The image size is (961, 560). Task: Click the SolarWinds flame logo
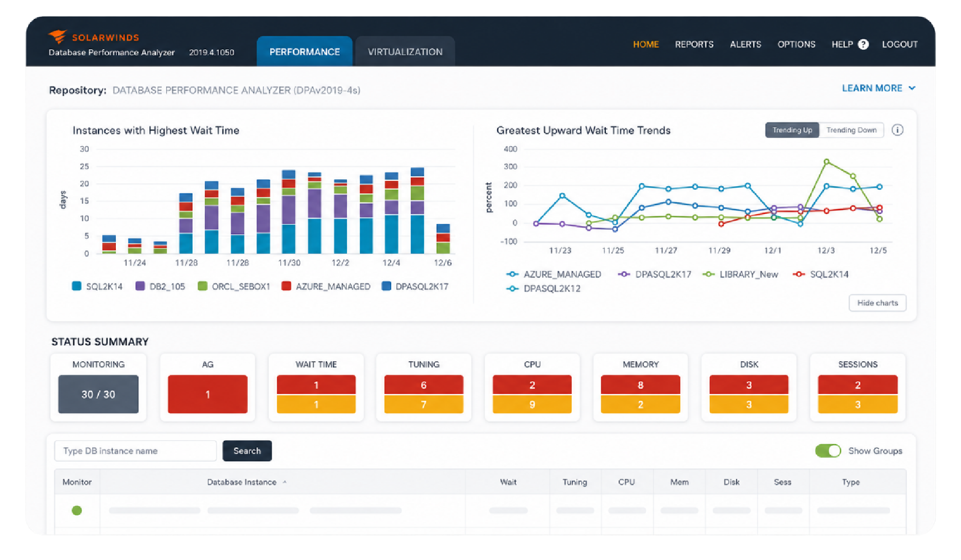57,36
